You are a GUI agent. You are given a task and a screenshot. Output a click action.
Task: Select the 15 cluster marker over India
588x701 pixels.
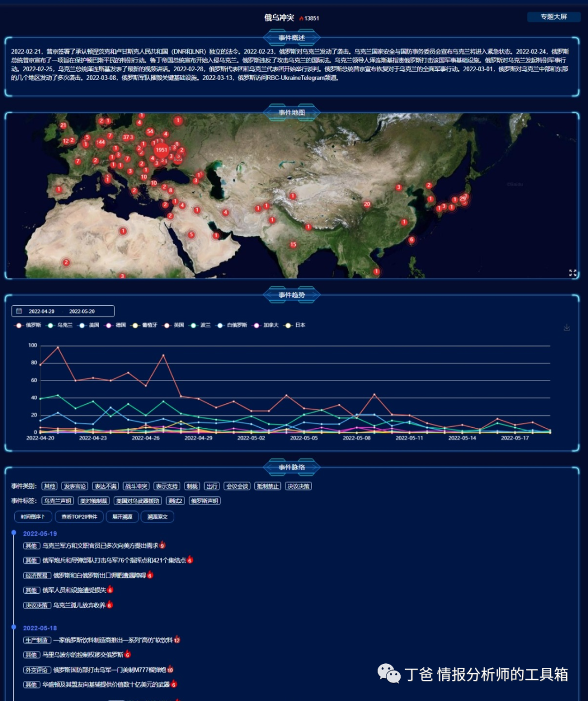(293, 245)
